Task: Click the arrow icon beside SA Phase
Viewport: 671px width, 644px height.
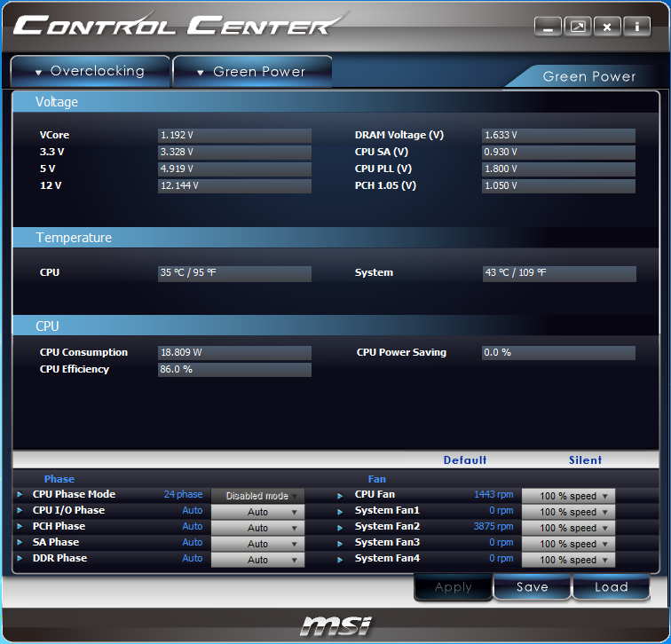Action: (20, 543)
